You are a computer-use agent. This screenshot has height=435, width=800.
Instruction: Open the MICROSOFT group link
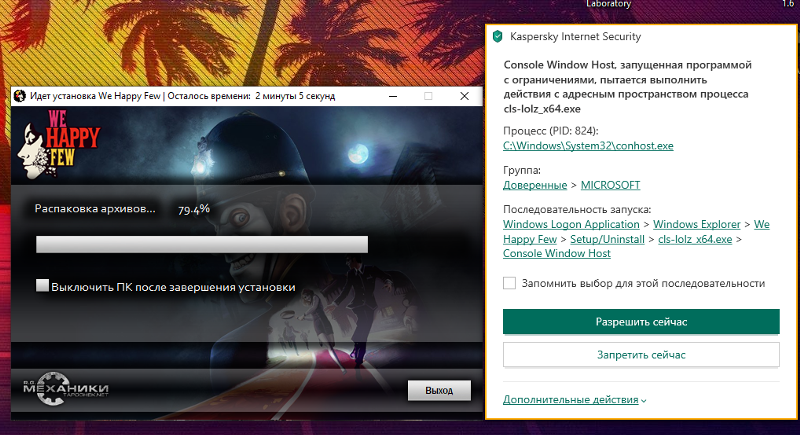[x=610, y=185]
